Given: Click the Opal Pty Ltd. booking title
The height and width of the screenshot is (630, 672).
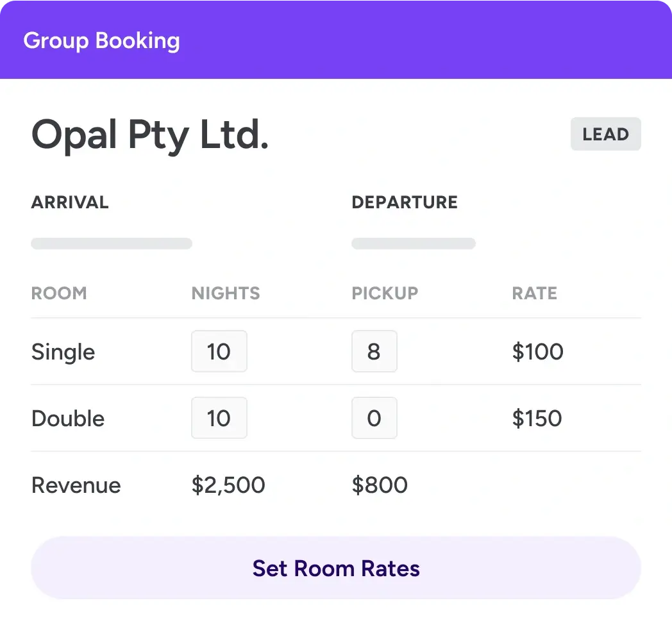Looking at the screenshot, I should 149,135.
